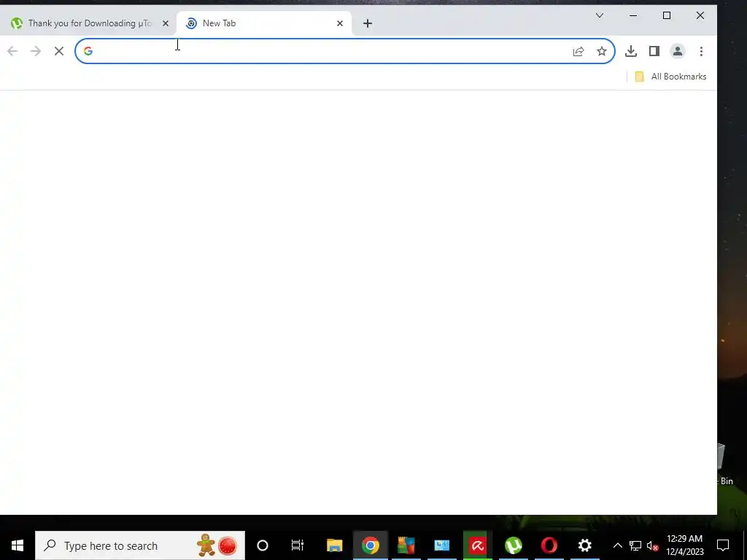Screen dimensions: 747x560
Task: Click the Google icon in address bar
Action: (x=88, y=51)
